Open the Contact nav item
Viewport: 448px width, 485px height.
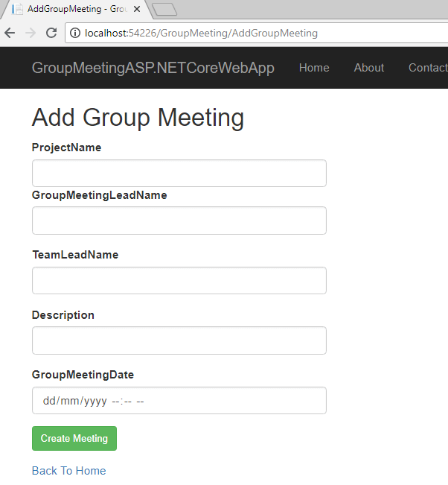(427, 68)
